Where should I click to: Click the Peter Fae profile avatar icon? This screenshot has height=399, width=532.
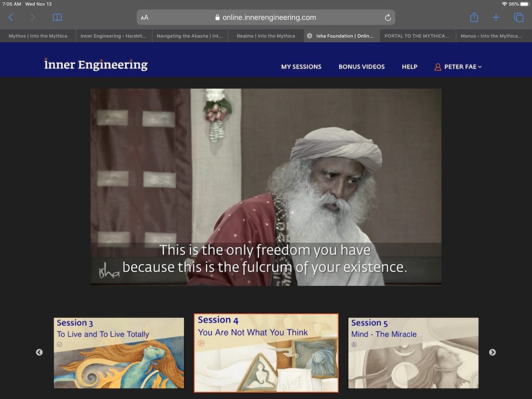437,67
